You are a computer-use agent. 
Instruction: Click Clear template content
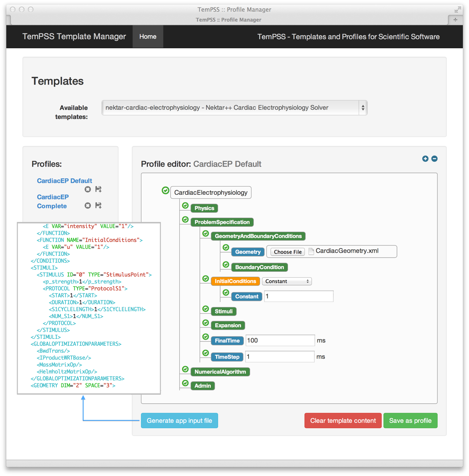coord(343,421)
